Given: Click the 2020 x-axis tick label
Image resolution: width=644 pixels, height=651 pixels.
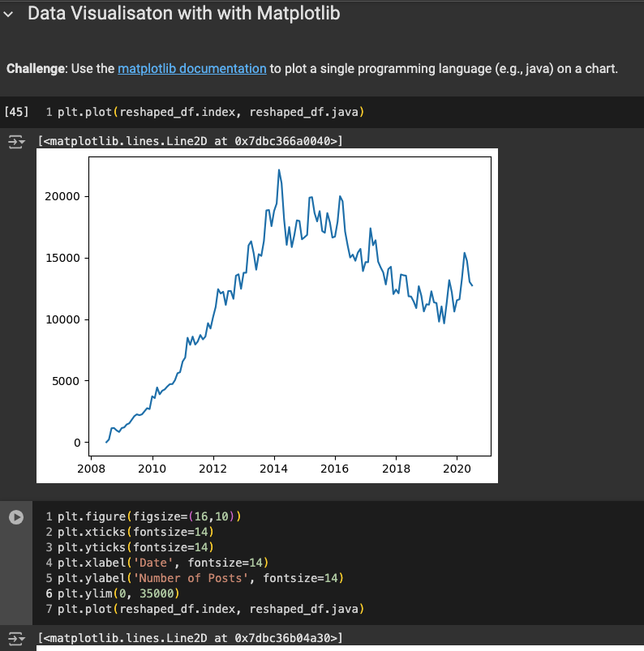Looking at the screenshot, I should pos(457,469).
